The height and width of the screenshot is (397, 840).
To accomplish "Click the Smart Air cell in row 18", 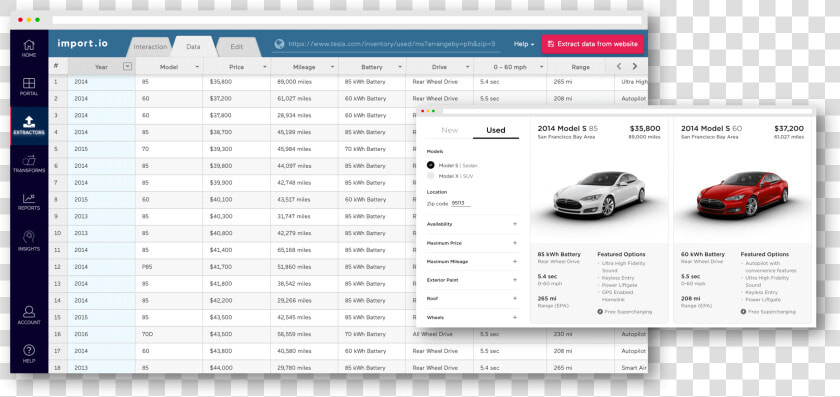I will tap(632, 368).
